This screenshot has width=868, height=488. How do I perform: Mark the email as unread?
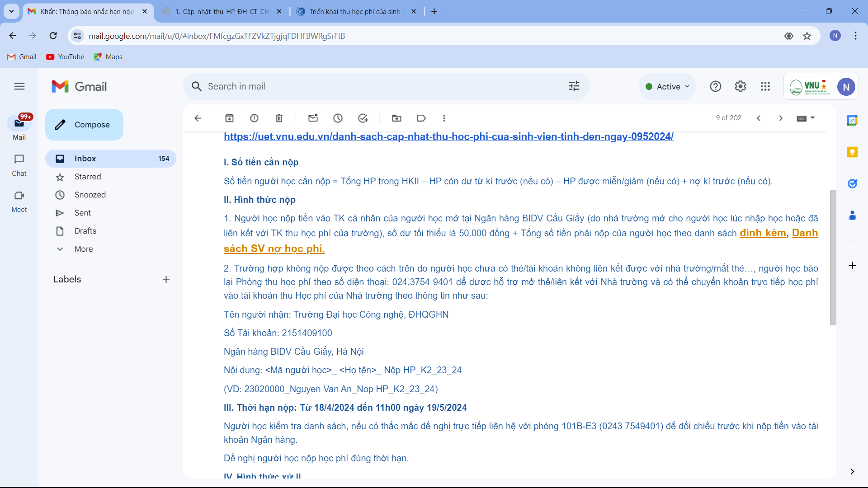click(x=313, y=118)
